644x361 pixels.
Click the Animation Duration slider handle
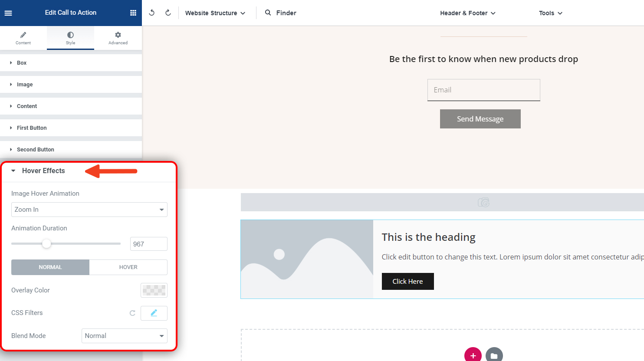pos(46,244)
